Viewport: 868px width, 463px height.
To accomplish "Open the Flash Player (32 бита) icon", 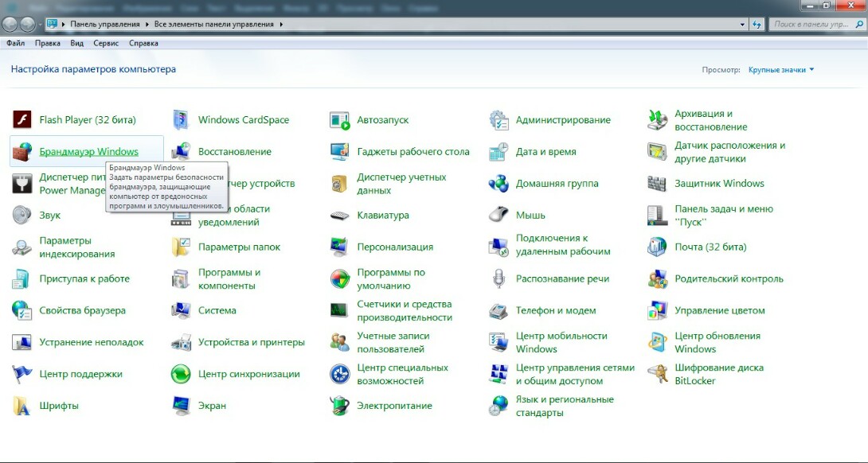I will tap(22, 120).
